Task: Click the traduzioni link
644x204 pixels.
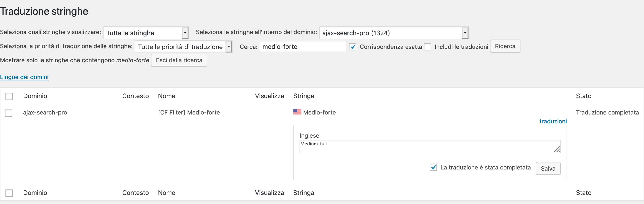Action: [x=553, y=121]
